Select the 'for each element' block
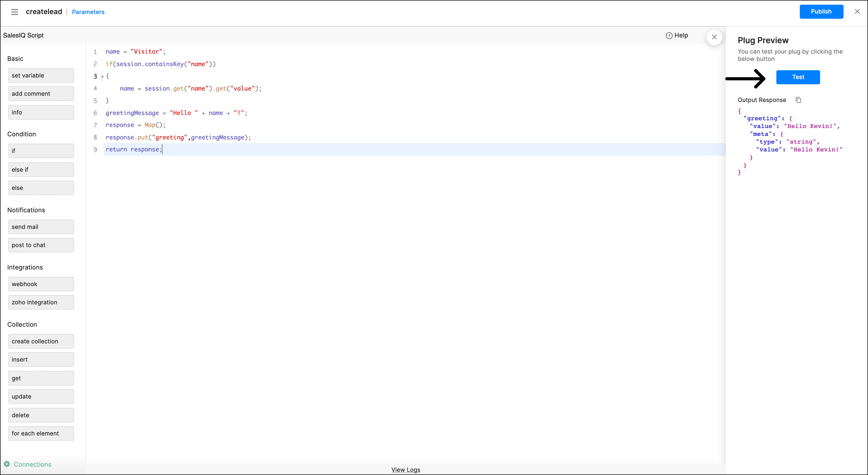Screen dimensions: 868x475 [41, 434]
